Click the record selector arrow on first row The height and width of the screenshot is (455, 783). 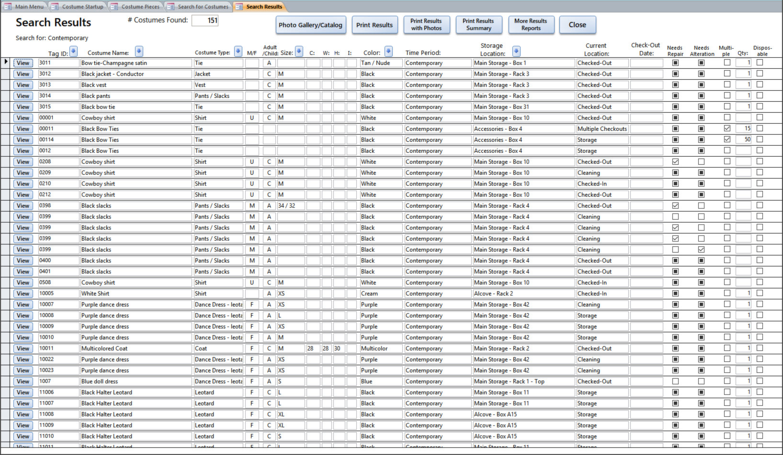[6, 62]
